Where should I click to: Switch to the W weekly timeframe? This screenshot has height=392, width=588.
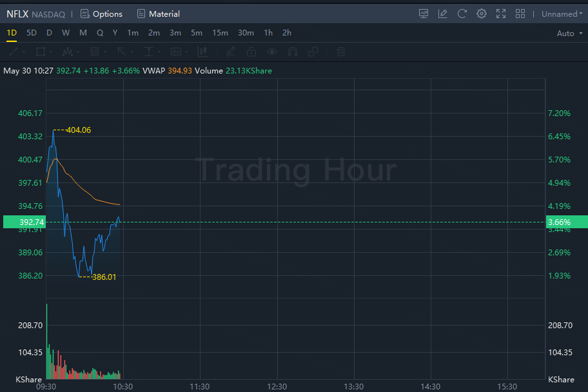[x=66, y=33]
